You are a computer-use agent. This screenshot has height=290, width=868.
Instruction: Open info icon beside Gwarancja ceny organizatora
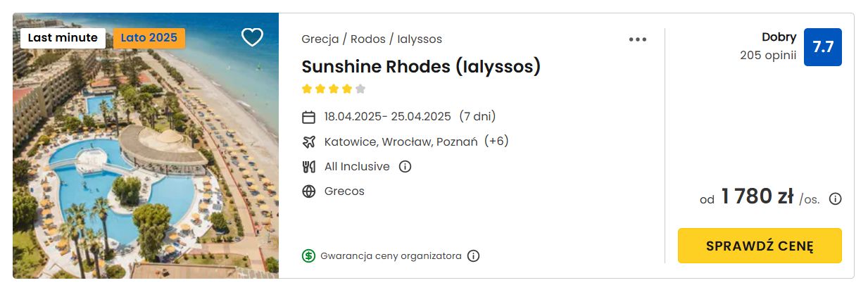tap(473, 256)
